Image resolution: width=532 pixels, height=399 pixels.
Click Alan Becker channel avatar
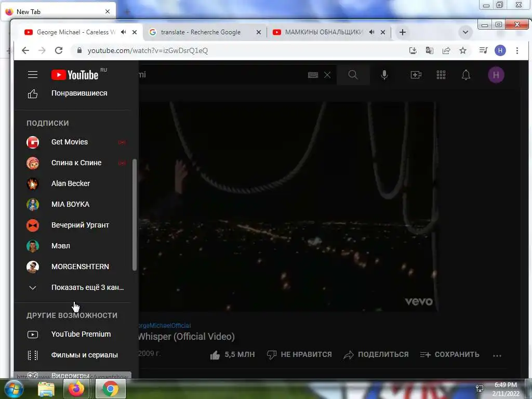click(x=33, y=183)
